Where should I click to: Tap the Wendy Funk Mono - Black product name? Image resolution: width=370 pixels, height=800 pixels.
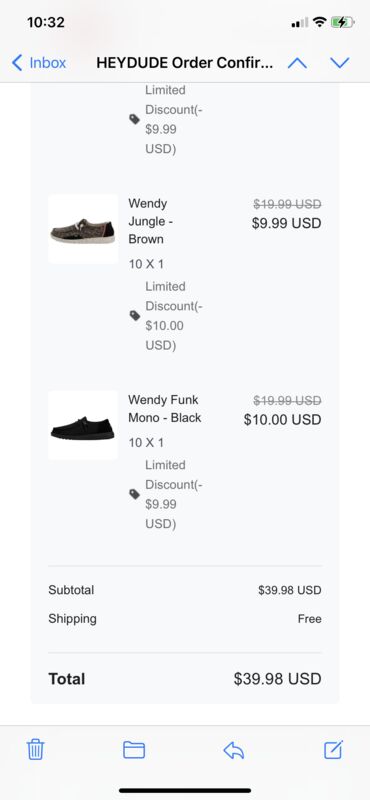click(164, 408)
